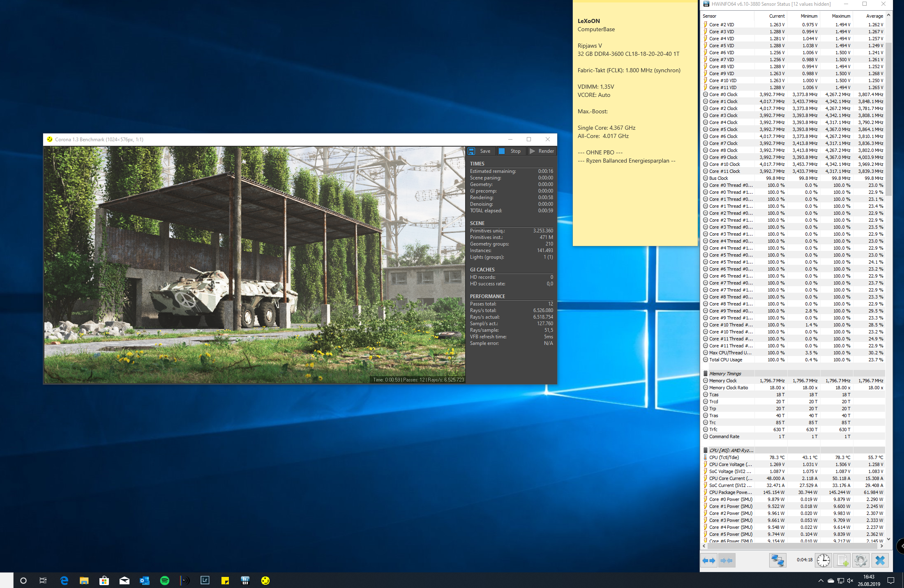Open HWiNFO sensor settings gear
Image resolution: width=904 pixels, height=588 pixels.
pyautogui.click(x=861, y=560)
